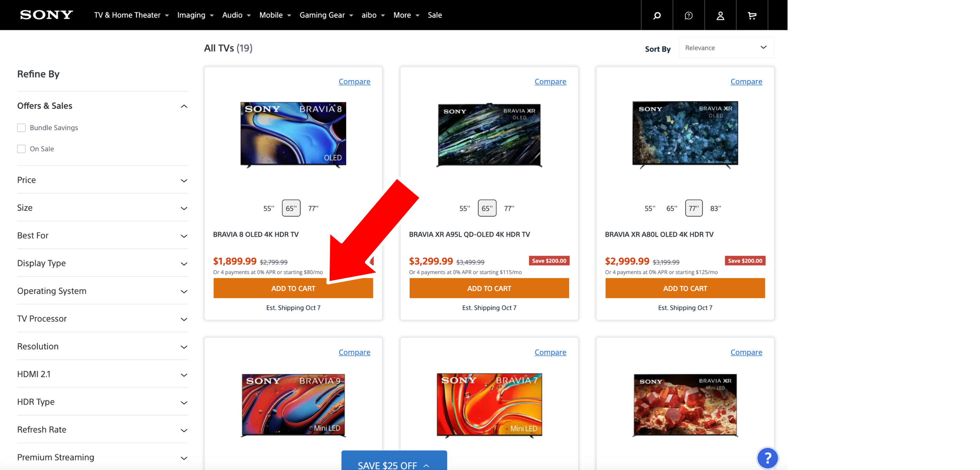Expand the HDMI 2.1 filter section
The height and width of the screenshot is (470, 980).
click(x=103, y=374)
